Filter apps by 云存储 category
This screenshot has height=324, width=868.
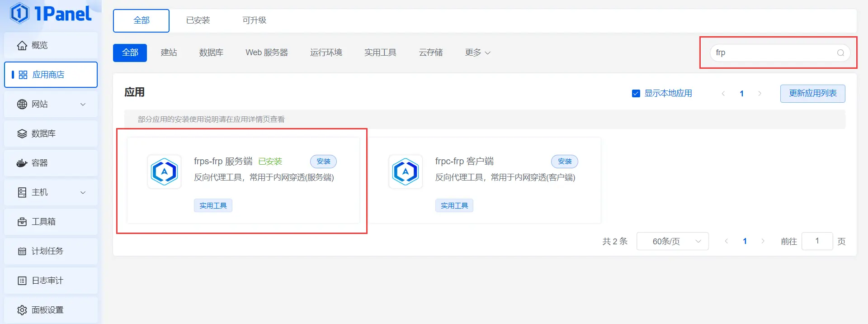click(430, 52)
